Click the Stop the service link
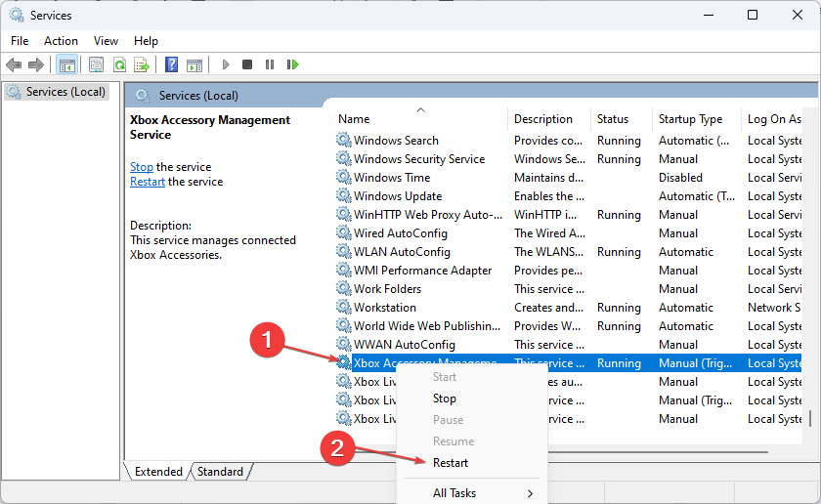 [142, 167]
